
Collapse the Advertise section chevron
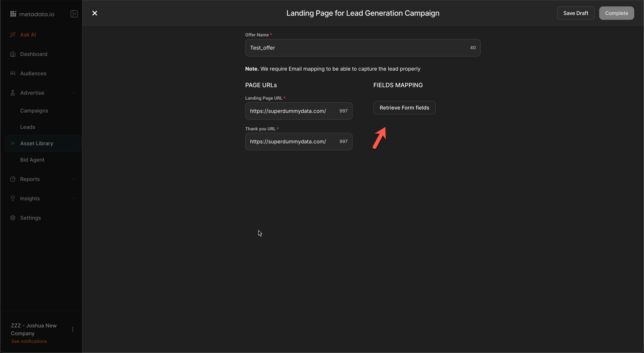(74, 93)
